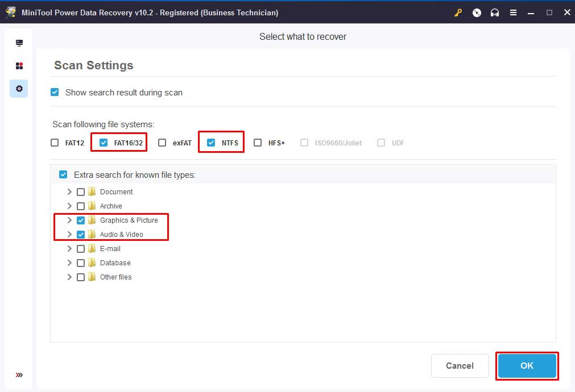
Task: Open support via headphones icon
Action: [x=495, y=13]
